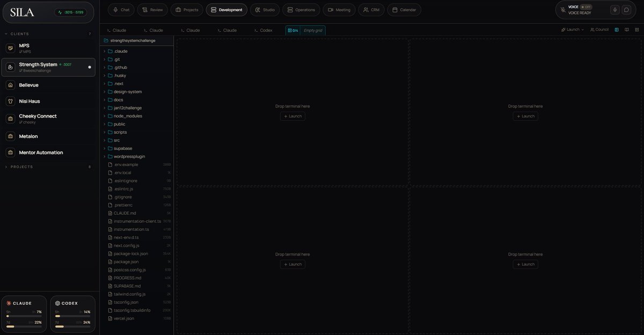The width and height of the screenshot is (644, 335).
Task: Open the PROGRESS.md file
Action: (x=137, y=278)
